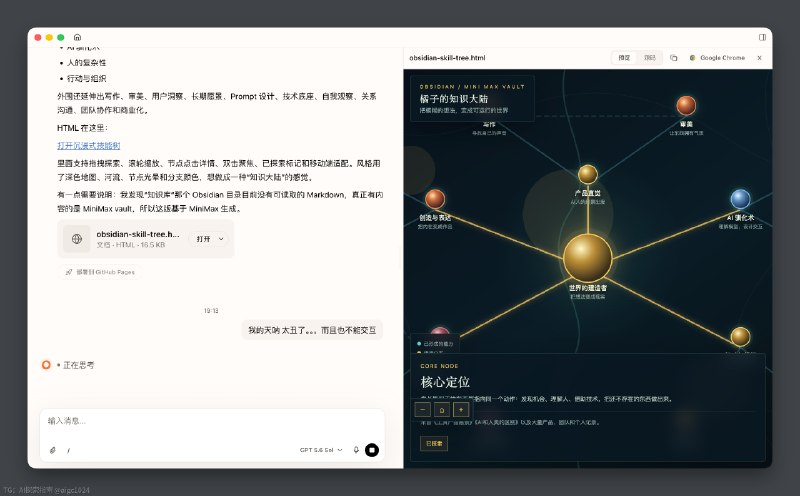Click the 行动与组织 bullet item
The image size is (800, 496).
pos(87,79)
